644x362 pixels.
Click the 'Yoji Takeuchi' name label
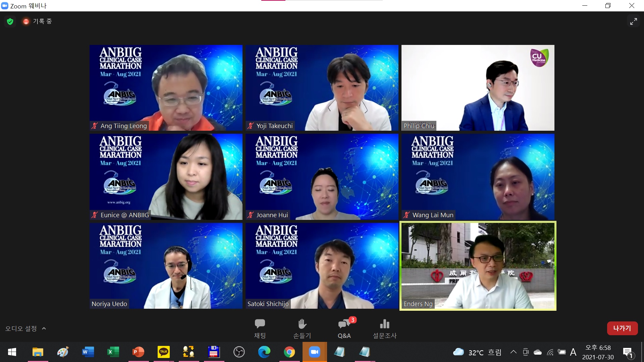tap(274, 126)
